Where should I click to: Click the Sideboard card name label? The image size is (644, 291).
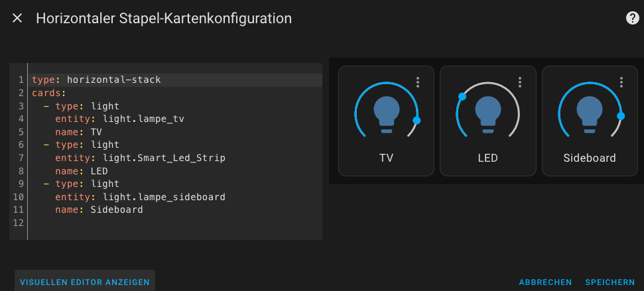pos(590,158)
